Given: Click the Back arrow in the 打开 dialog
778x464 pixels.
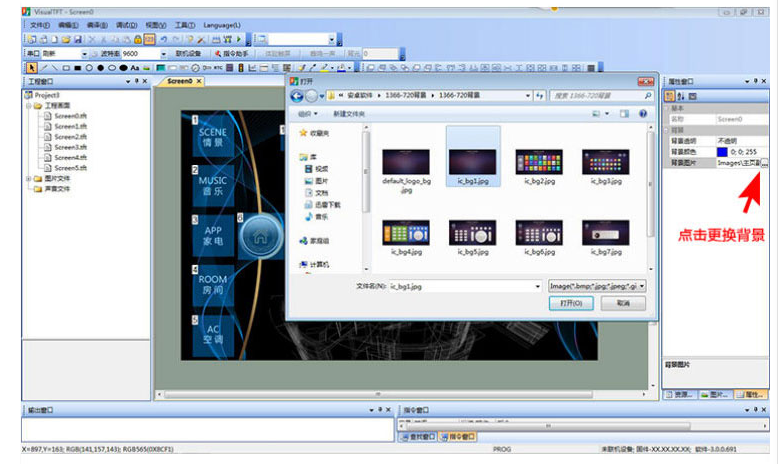Looking at the screenshot, I should pos(297,96).
